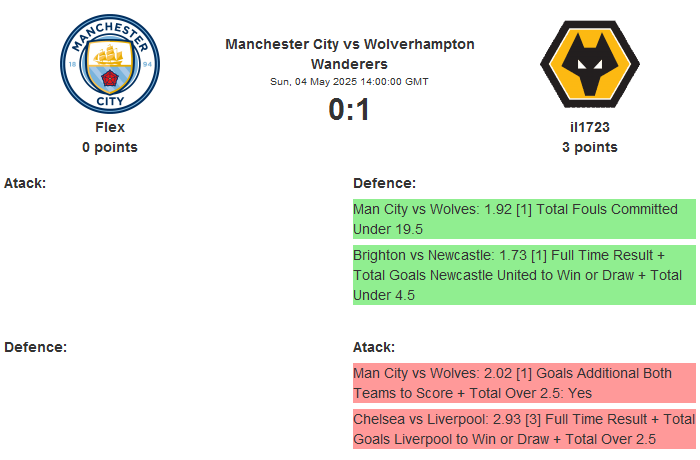Screen dimensions: 700x460
Task: Select the green Total Fouls Committed bet
Action: point(523,219)
